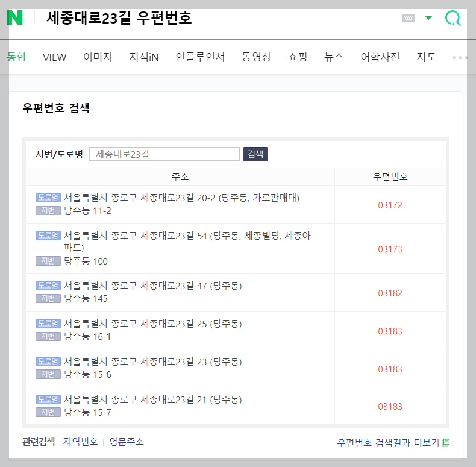Screen dimensions: 476x467
Task: Click the Naver N logo
Action: (15, 17)
